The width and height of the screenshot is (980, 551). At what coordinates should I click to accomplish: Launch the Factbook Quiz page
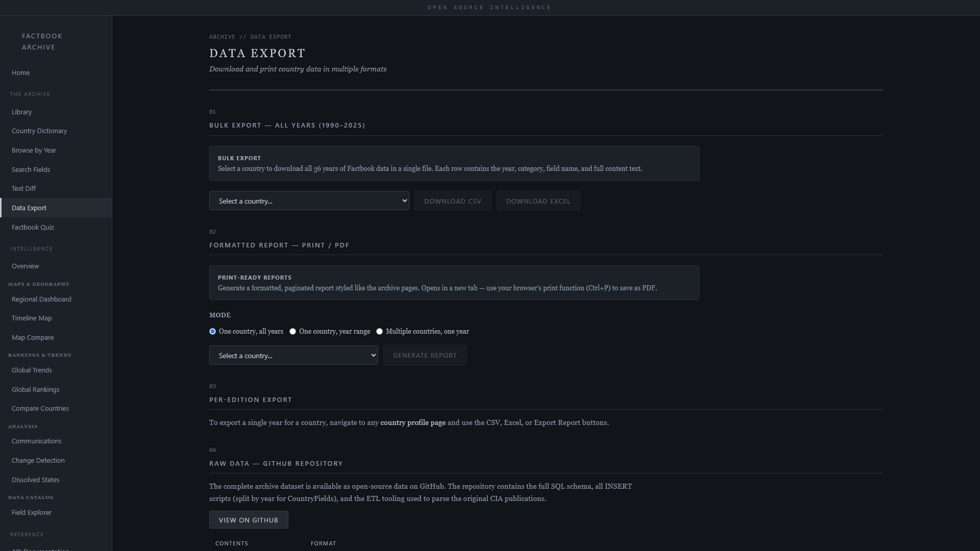coord(33,228)
